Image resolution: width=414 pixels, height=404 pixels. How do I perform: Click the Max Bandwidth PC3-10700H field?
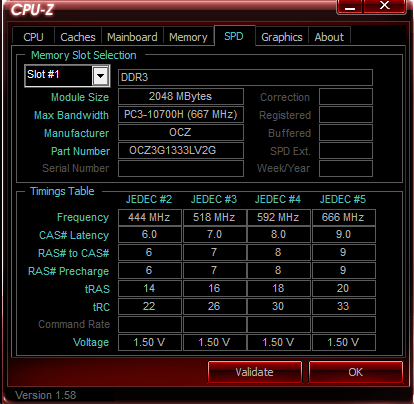[181, 115]
